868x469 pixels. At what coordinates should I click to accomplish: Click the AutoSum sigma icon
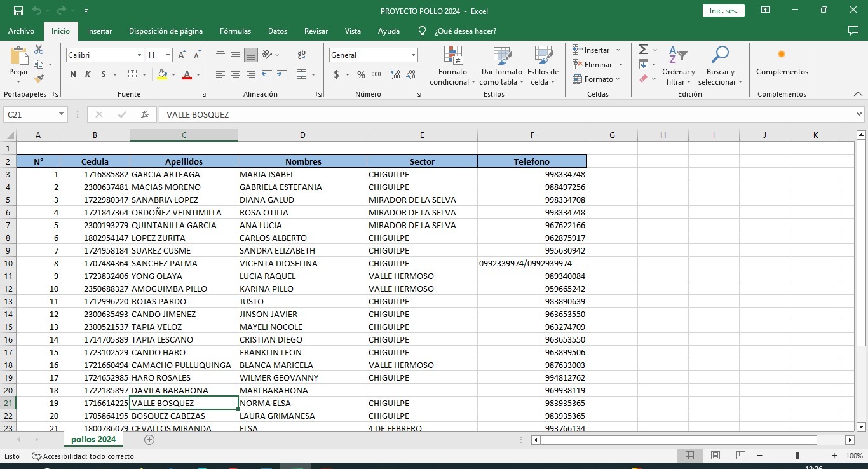[643, 50]
